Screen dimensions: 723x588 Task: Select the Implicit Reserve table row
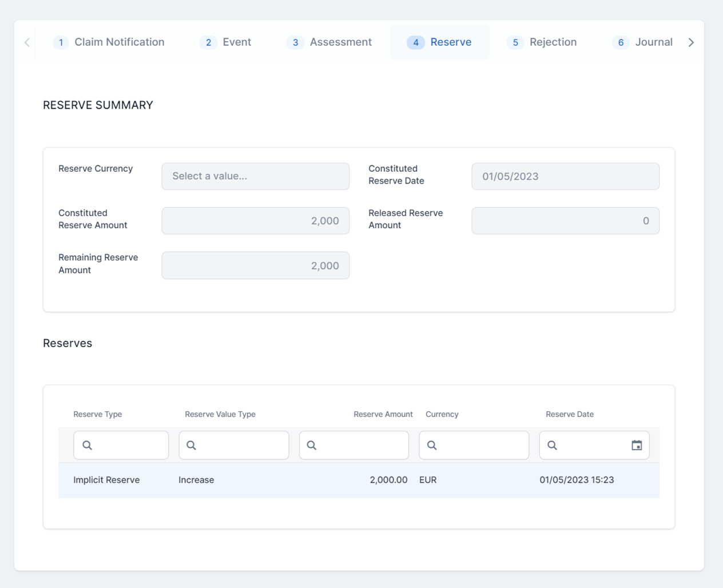(359, 480)
